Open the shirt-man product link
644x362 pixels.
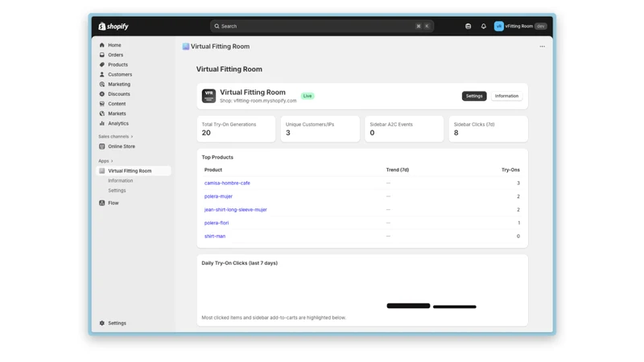click(x=215, y=237)
